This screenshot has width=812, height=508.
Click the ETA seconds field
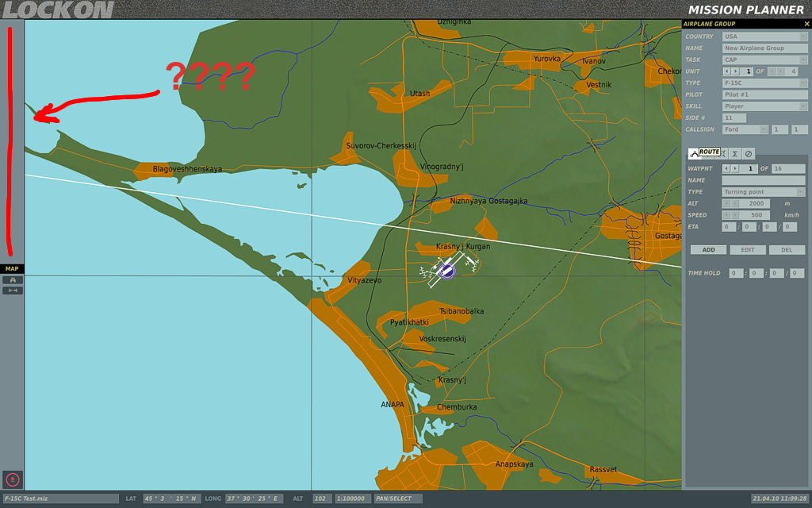(769, 227)
